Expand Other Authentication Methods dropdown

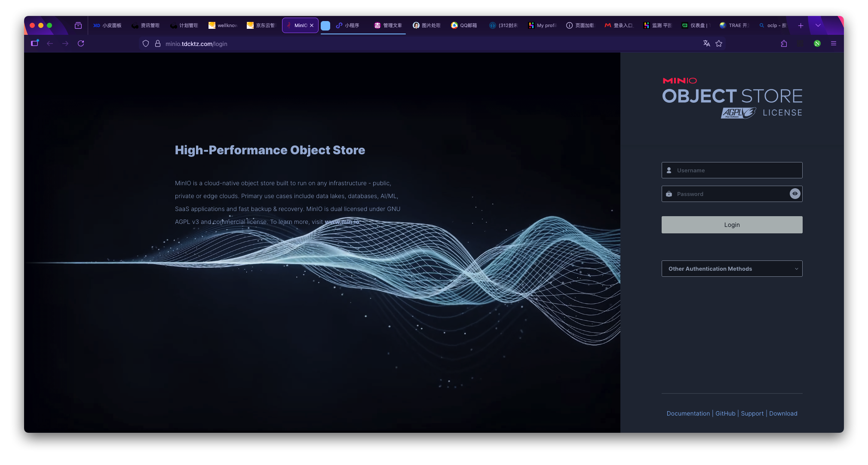(x=732, y=269)
